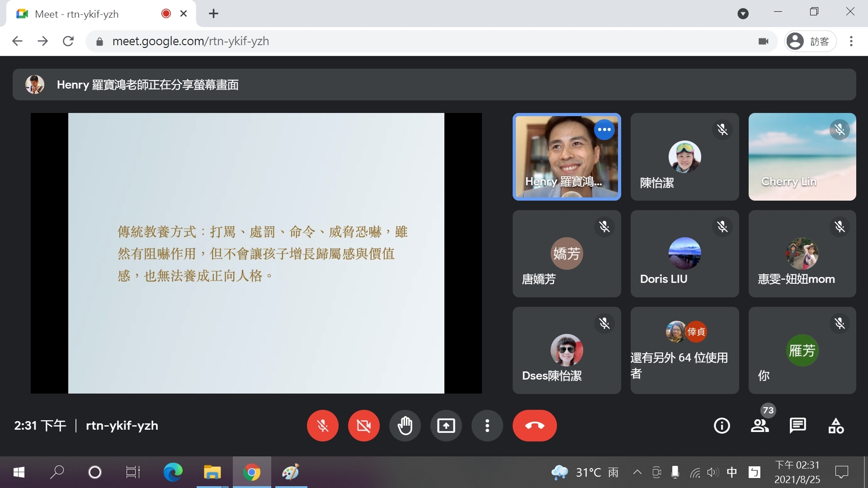This screenshot has height=488, width=868.
Task: Click the tile showing 64 other users
Action: (x=684, y=350)
